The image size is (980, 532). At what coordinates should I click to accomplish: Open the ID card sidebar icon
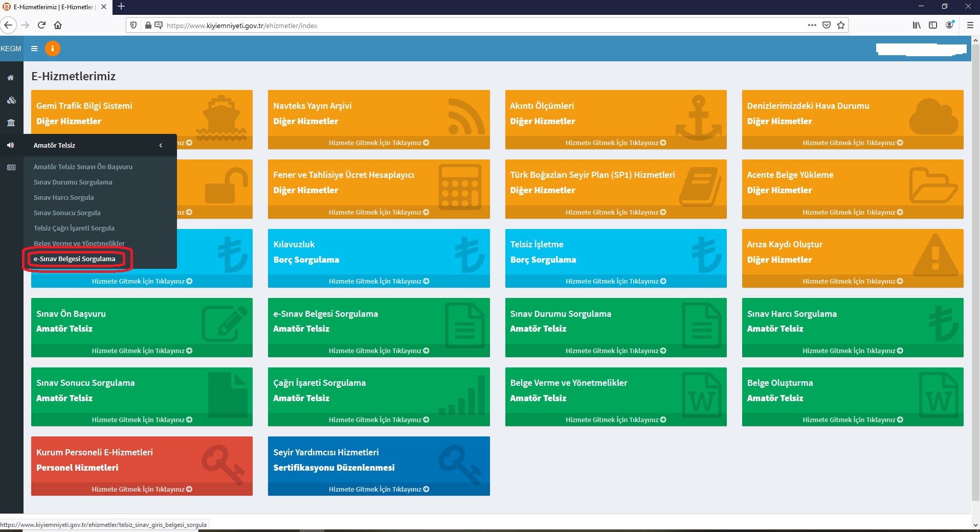click(x=11, y=168)
